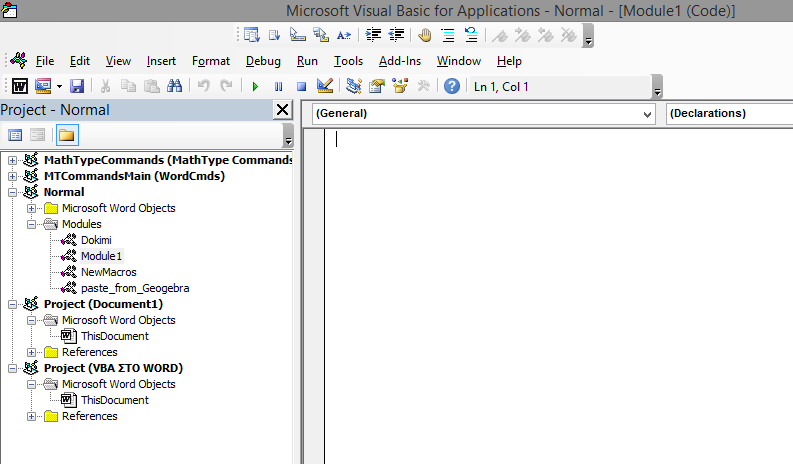Screen dimensions: 793x464
Task: Open the Format menu
Action: point(211,61)
